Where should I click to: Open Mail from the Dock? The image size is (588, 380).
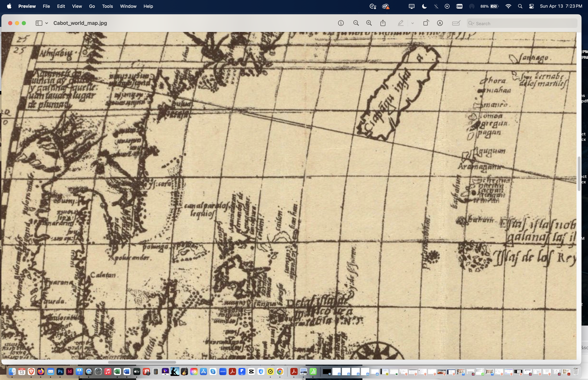tap(51, 372)
